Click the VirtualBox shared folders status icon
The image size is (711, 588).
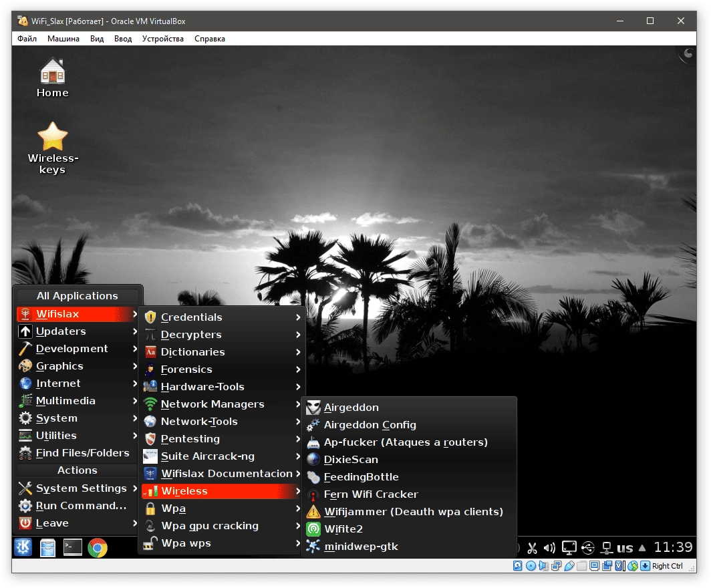click(x=582, y=566)
